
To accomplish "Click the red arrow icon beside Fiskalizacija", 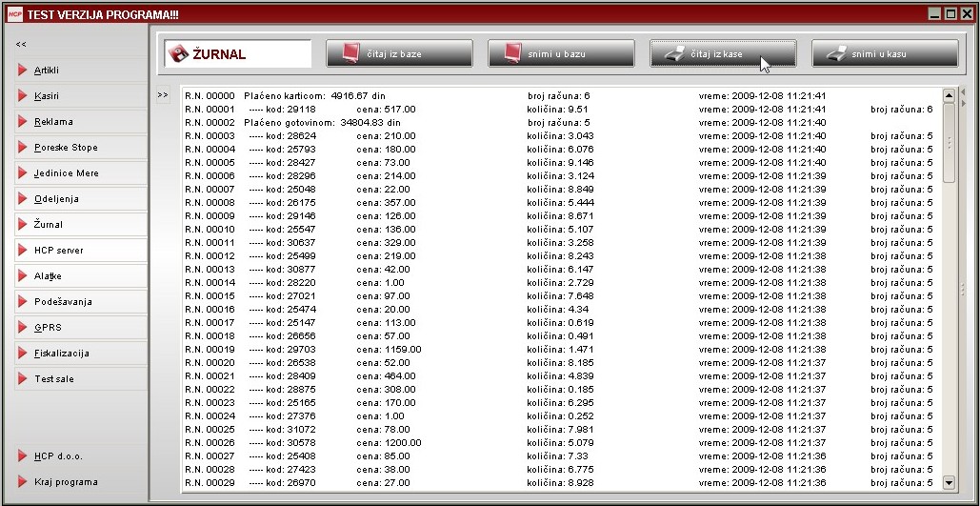I will pos(22,354).
